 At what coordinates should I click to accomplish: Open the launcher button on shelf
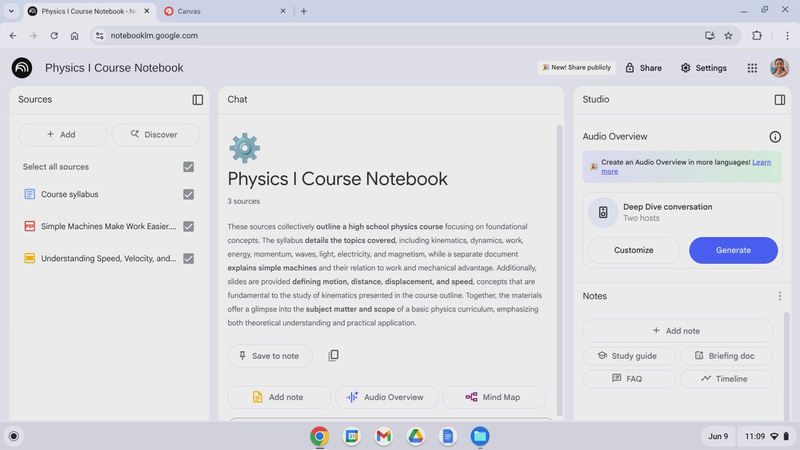(14, 436)
